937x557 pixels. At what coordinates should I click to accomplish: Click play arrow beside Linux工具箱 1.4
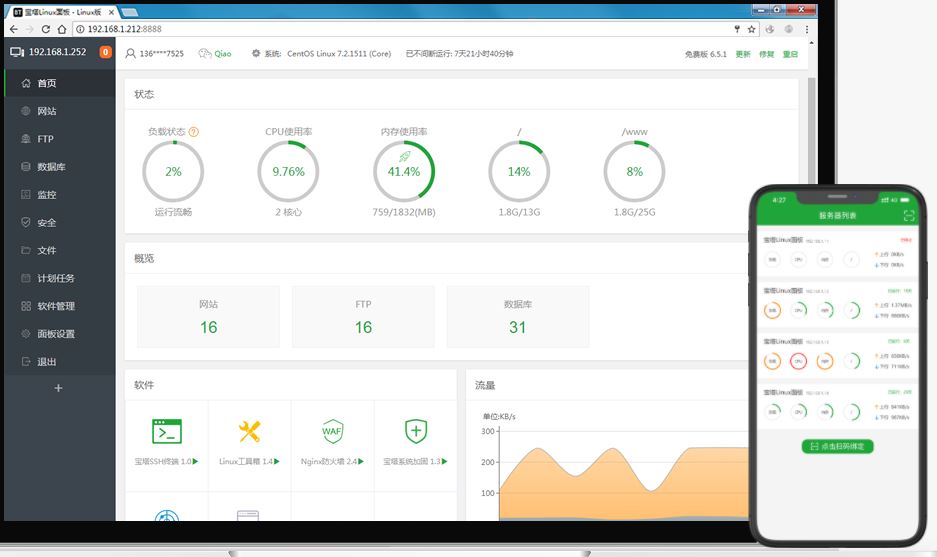point(277,461)
